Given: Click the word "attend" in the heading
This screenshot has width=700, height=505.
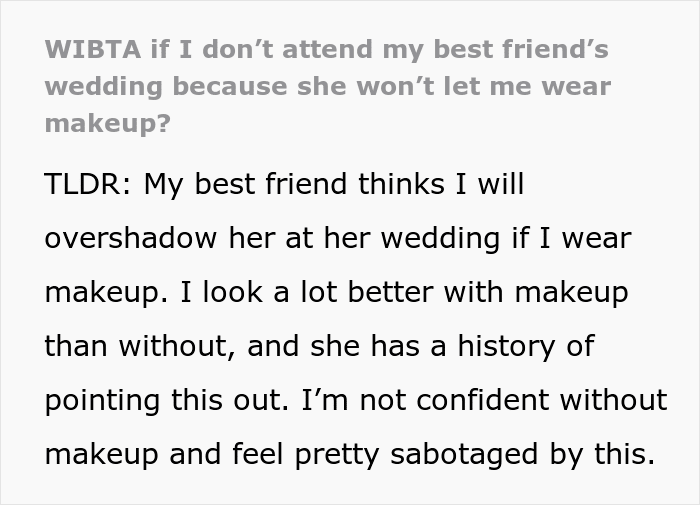Looking at the screenshot, I should tap(327, 49).
